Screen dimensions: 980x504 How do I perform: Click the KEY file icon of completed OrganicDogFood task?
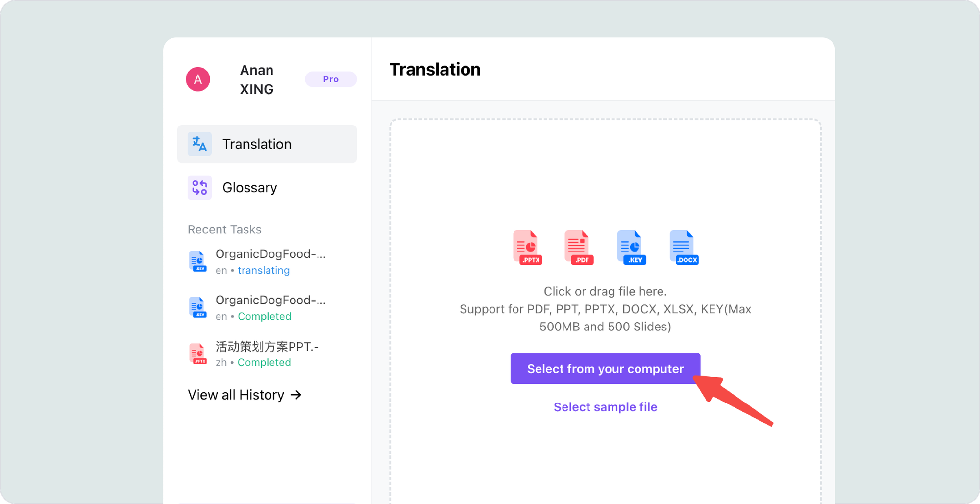tap(197, 307)
